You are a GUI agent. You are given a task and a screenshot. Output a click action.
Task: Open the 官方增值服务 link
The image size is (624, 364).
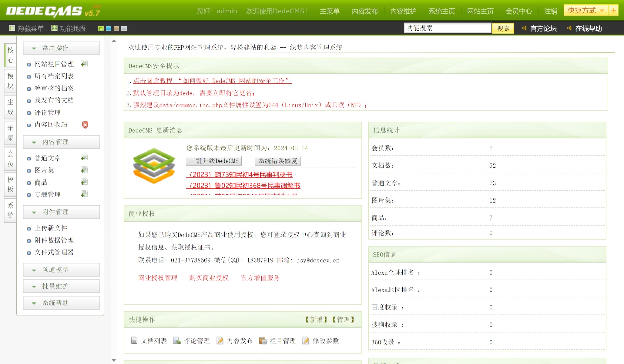click(x=260, y=278)
